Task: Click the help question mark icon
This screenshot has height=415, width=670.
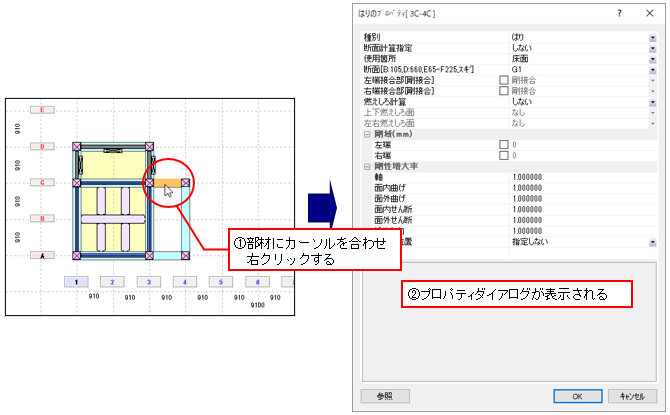Action: pos(619,14)
